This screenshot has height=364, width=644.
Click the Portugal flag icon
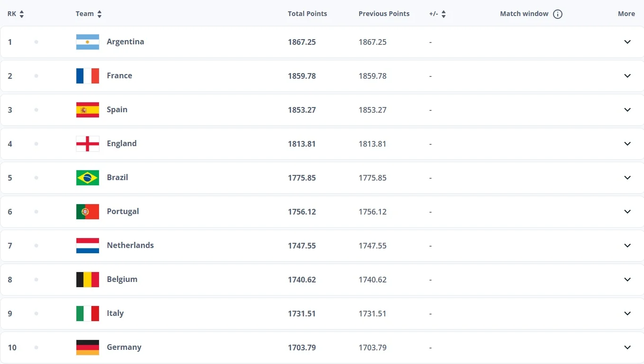88,212
